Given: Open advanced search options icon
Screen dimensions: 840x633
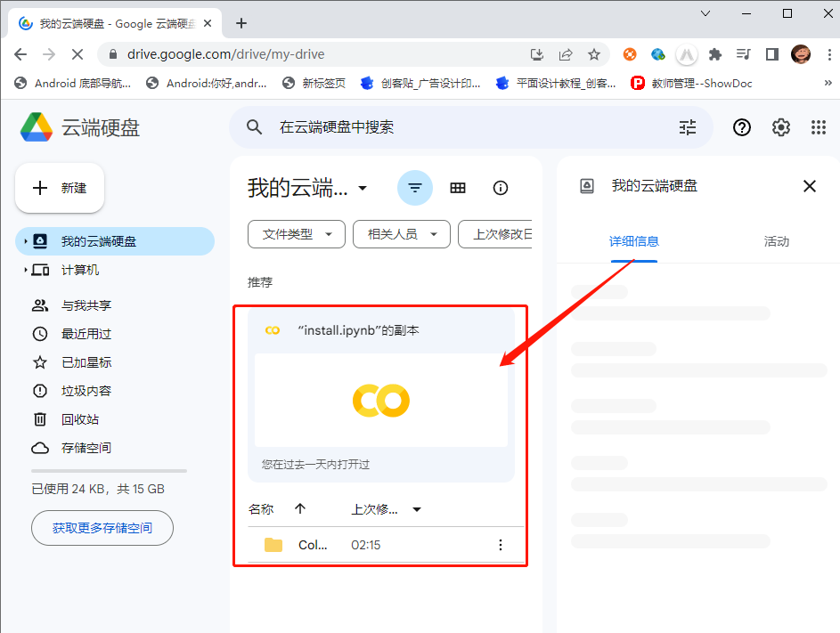Looking at the screenshot, I should coord(688,127).
